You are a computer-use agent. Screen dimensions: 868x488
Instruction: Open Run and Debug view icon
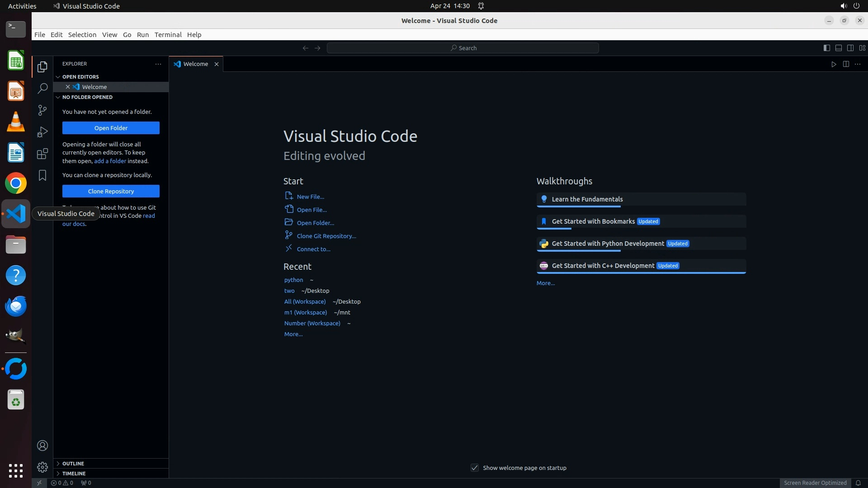click(42, 132)
